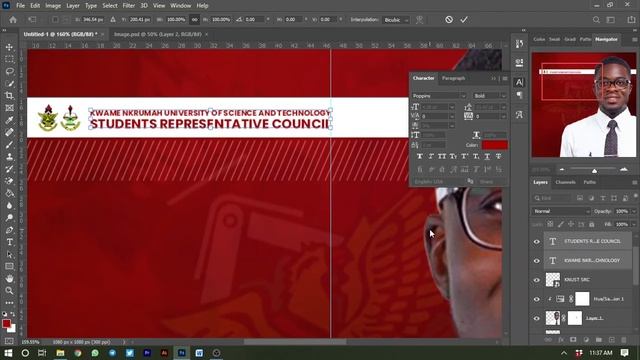Click the text Color swatch in Character panel

click(x=495, y=145)
